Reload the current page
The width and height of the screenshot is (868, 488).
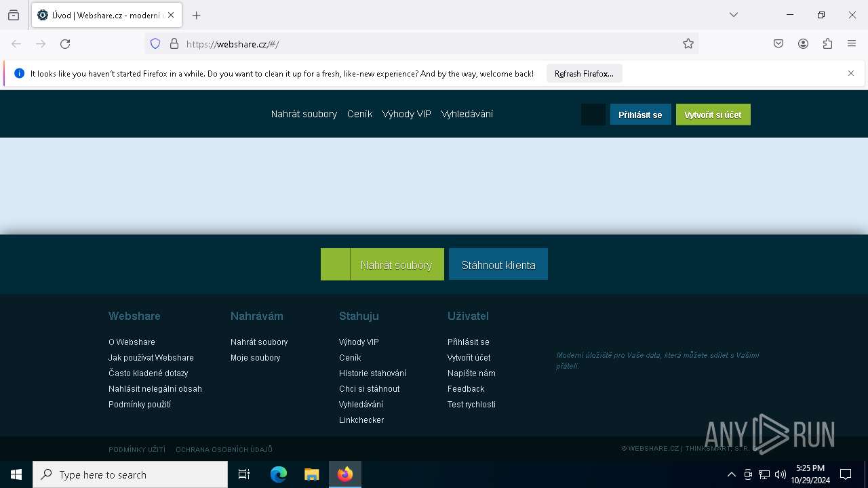pyautogui.click(x=65, y=44)
